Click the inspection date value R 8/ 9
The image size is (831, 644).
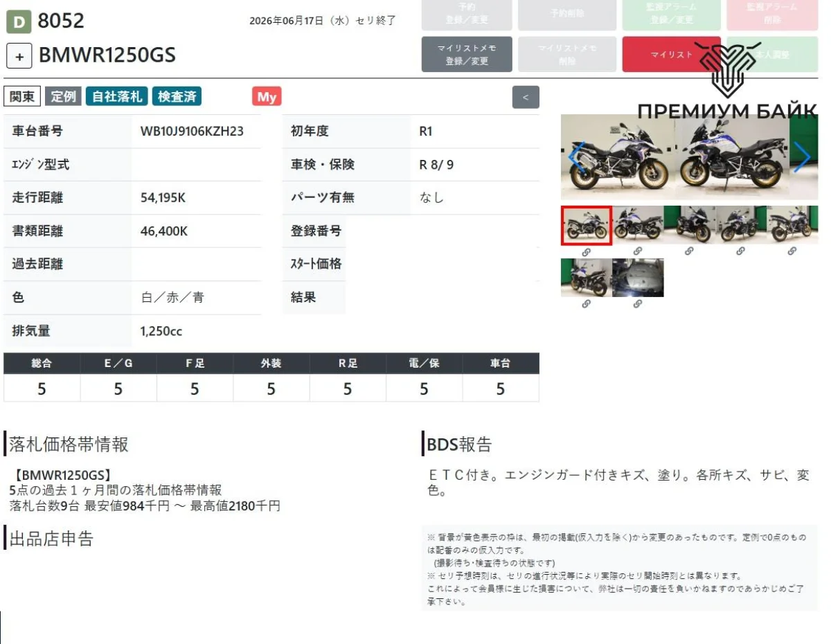pyautogui.click(x=437, y=165)
